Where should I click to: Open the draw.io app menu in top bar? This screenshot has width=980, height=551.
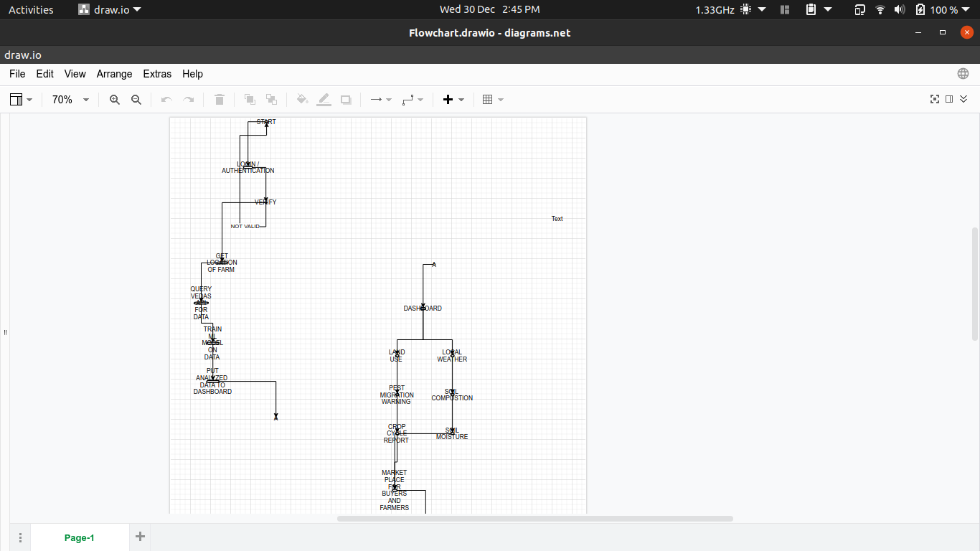110,9
